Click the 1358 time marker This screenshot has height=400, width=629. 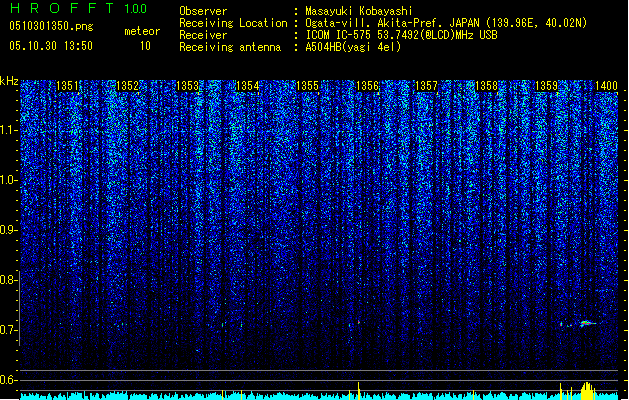coord(487,86)
